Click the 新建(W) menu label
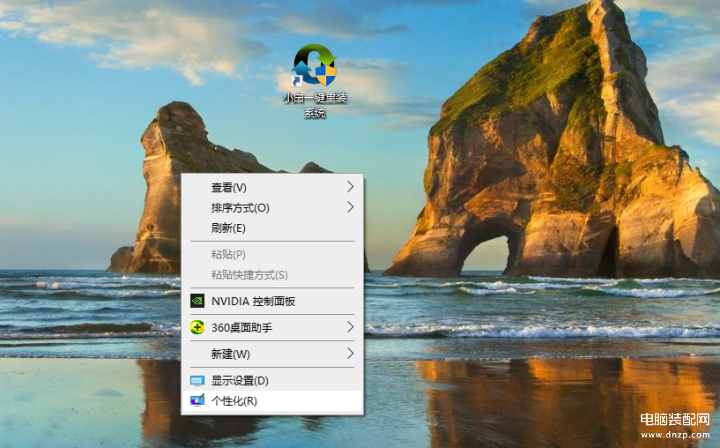 231,354
